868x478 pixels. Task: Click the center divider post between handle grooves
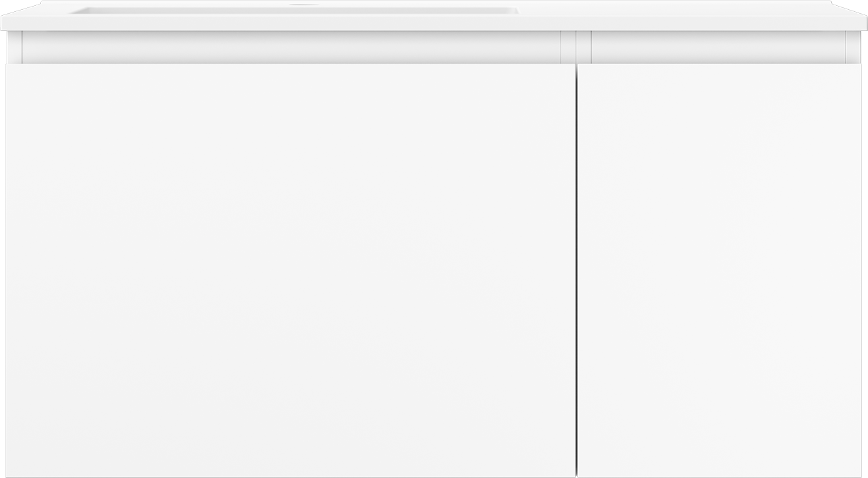576,47
